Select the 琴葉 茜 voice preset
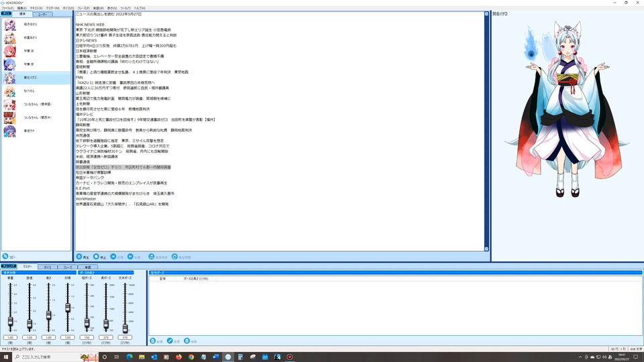 coord(36,52)
